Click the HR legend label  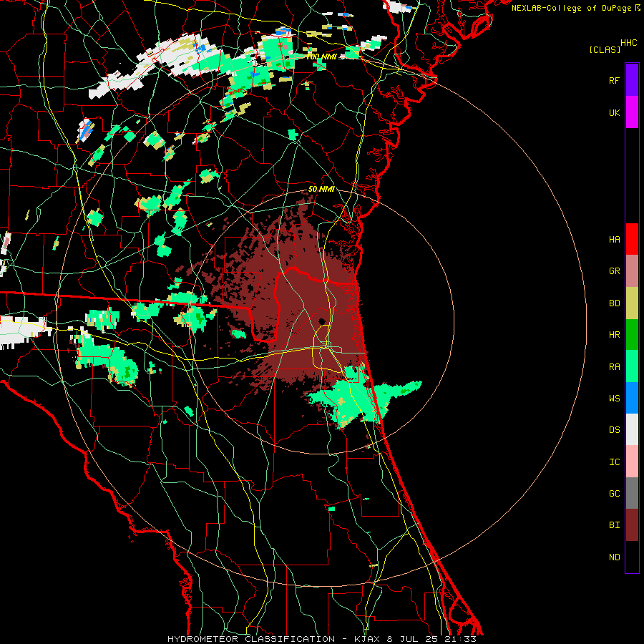614,335
